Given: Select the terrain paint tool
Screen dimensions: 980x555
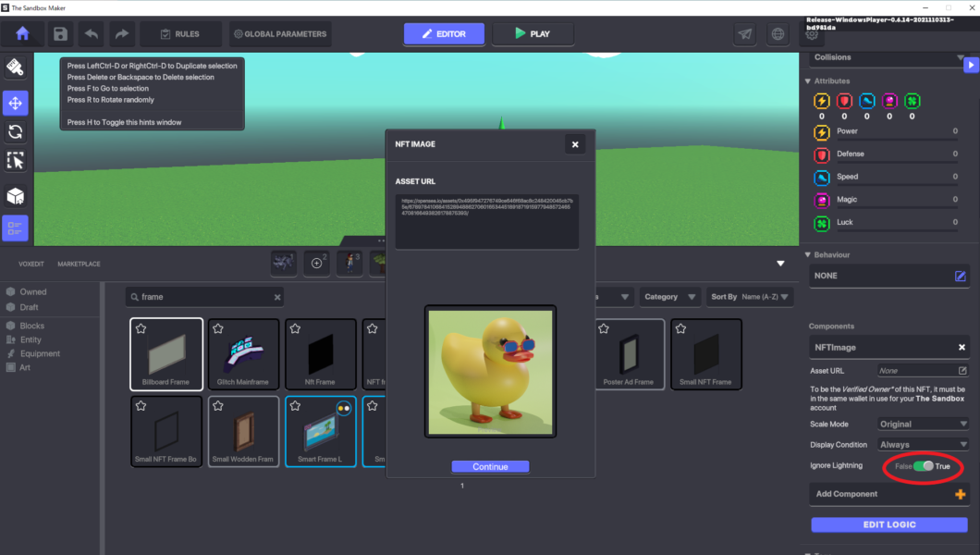Looking at the screenshot, I should (x=15, y=68).
